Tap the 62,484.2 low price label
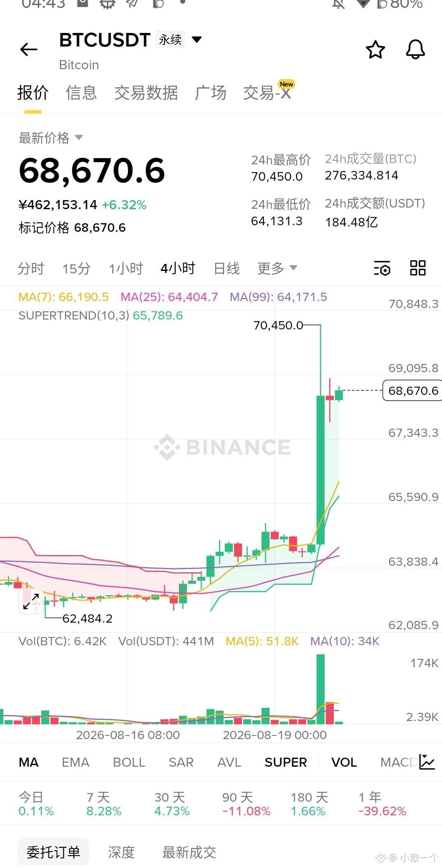Screen dimensions: 442x868 tap(87, 618)
